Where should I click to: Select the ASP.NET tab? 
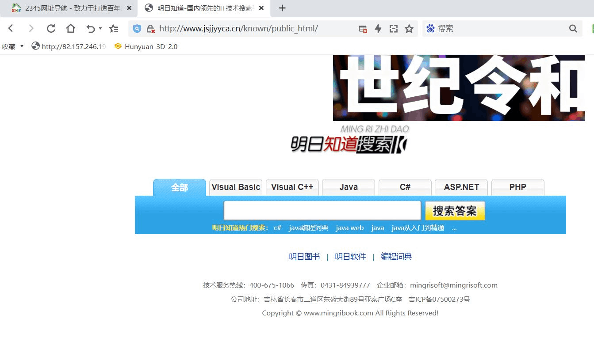(461, 187)
